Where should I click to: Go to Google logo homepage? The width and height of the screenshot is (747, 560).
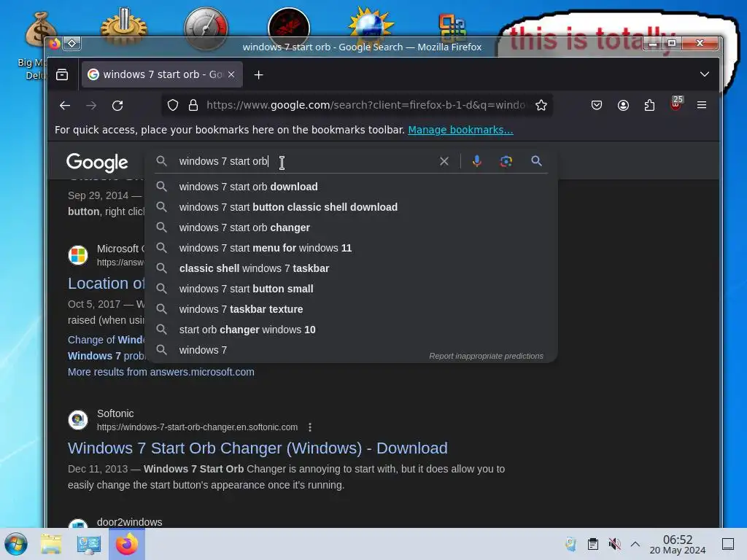(x=97, y=163)
